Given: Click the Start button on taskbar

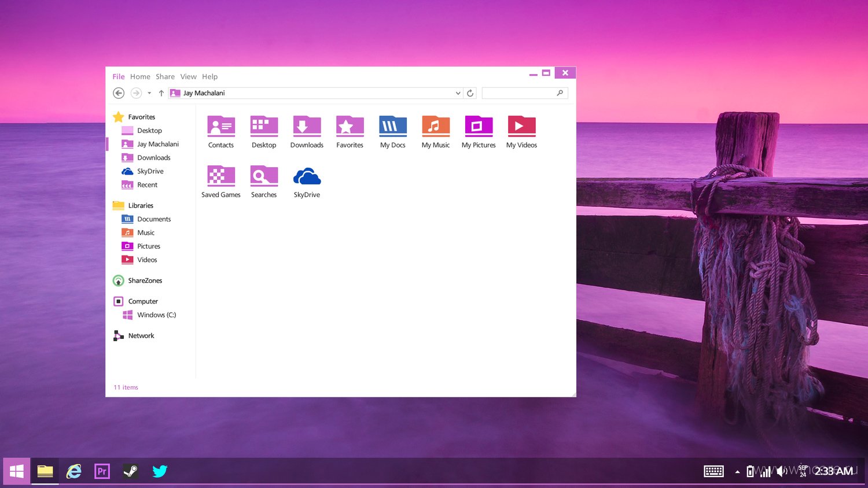Looking at the screenshot, I should pyautogui.click(x=17, y=471).
